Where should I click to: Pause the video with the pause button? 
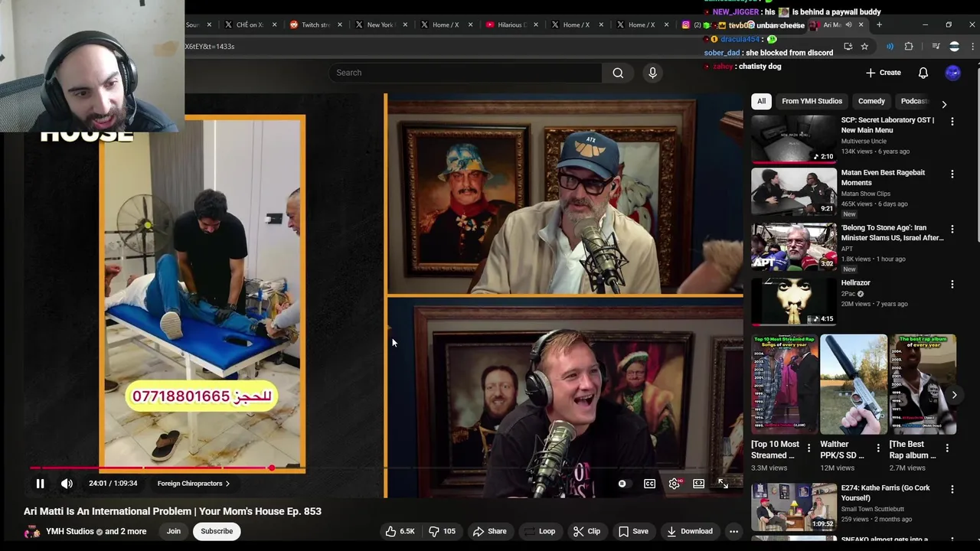coord(40,484)
